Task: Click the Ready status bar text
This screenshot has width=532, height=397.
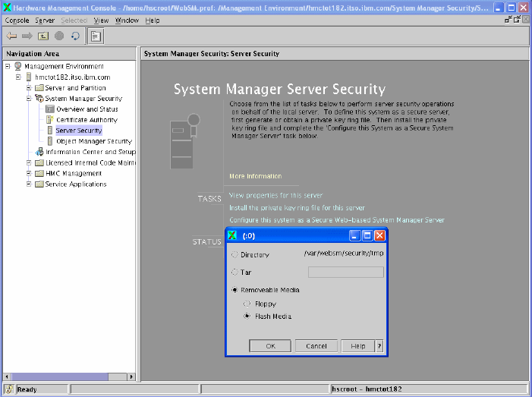Action: (27, 389)
